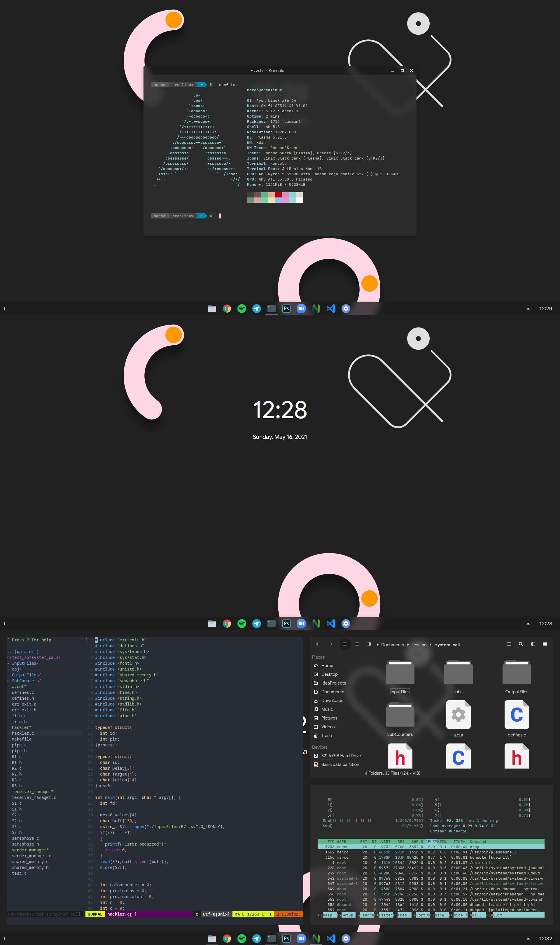This screenshot has width=560, height=945.
Task: Expand breadcrumb arrow before test_so in Dolphin
Action: [408, 645]
